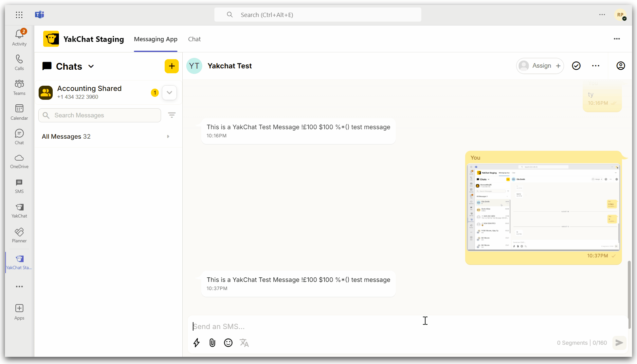Open OneDrive from the sidebar

pos(19,162)
